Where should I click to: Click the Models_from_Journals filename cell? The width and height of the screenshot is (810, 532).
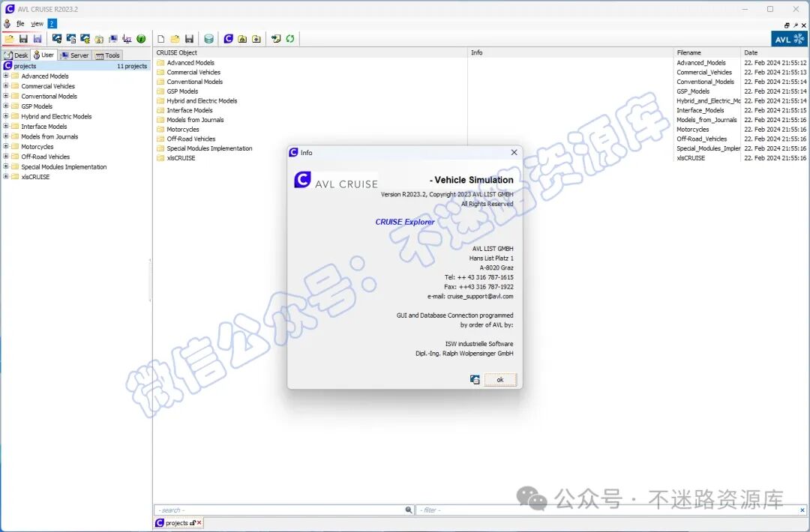pos(706,120)
